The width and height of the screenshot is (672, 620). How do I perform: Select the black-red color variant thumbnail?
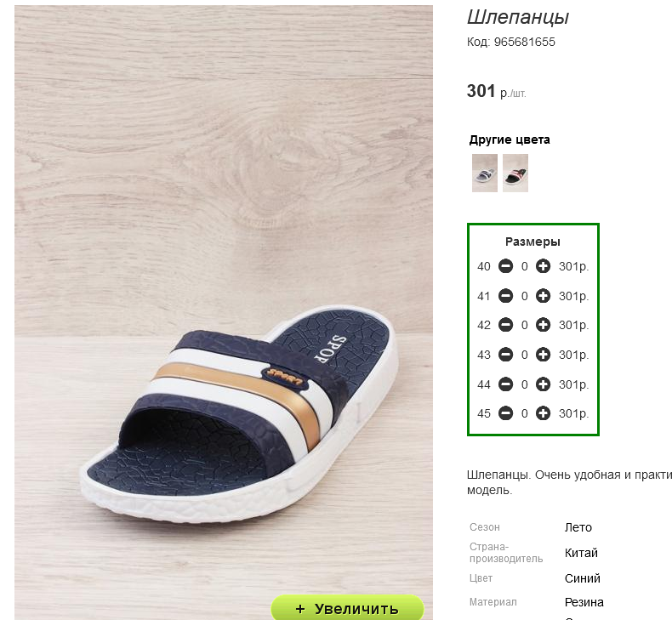click(515, 173)
